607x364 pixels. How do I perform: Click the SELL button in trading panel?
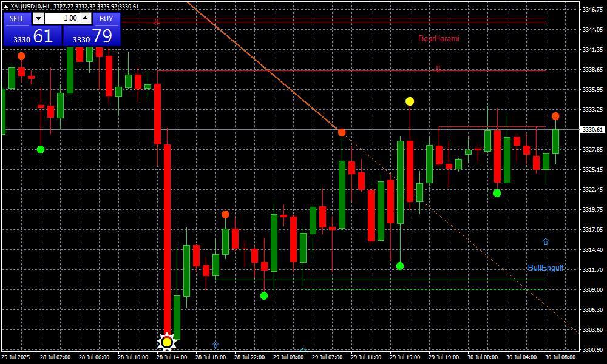pos(17,18)
